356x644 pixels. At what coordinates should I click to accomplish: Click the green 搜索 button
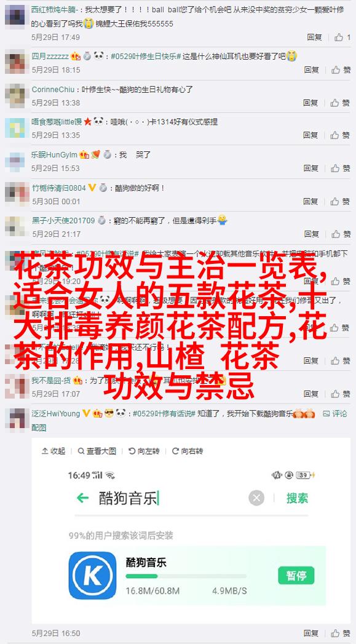pyautogui.click(x=298, y=498)
